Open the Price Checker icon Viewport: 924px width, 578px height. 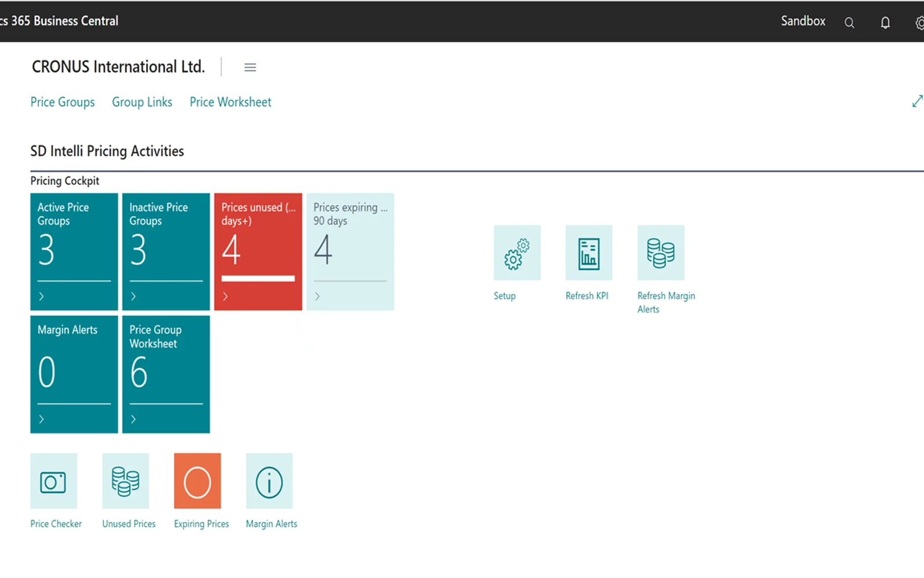53,481
